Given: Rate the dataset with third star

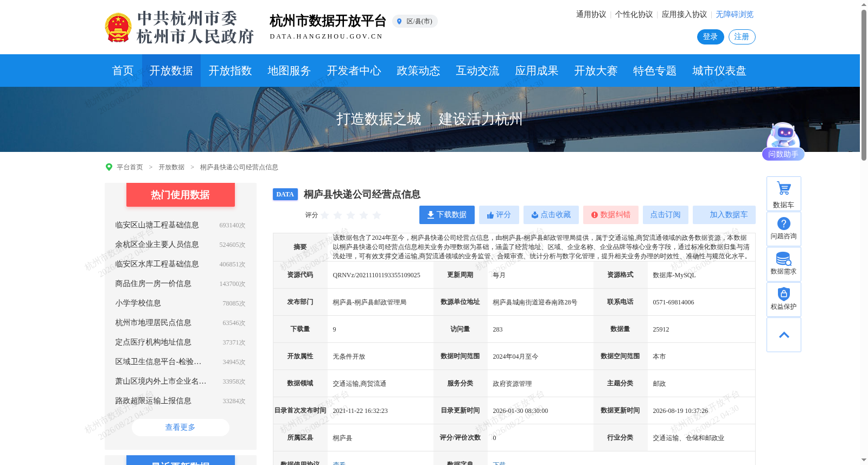Looking at the screenshot, I should (x=351, y=215).
